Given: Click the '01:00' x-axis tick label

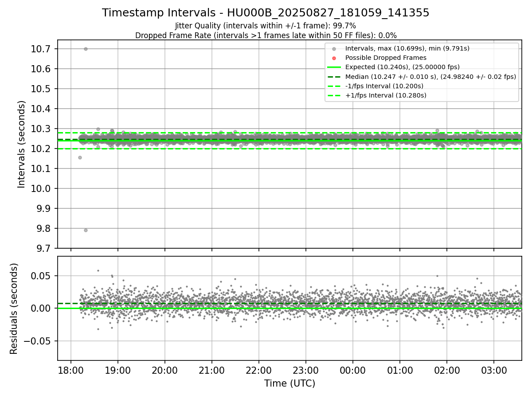Looking at the screenshot, I should click(400, 371).
